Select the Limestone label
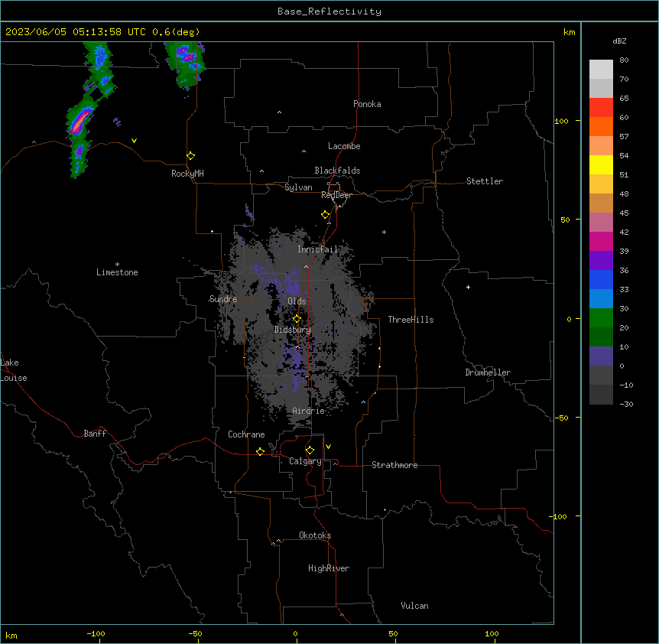This screenshot has height=644, width=659. (x=117, y=272)
